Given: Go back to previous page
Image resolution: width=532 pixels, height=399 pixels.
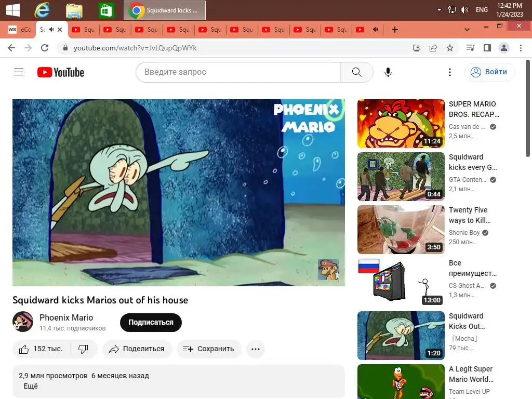Looking at the screenshot, I should 11,48.
